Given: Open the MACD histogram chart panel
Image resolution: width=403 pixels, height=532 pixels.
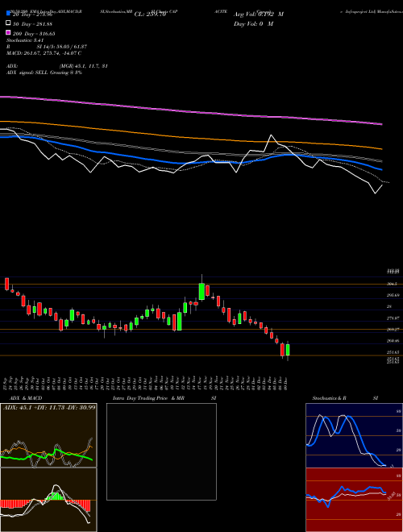Looking at the screenshot, I should click(x=48, y=500).
